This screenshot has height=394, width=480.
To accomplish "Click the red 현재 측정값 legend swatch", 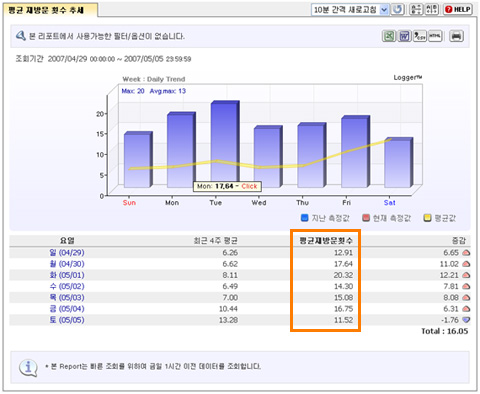I will [x=366, y=218].
